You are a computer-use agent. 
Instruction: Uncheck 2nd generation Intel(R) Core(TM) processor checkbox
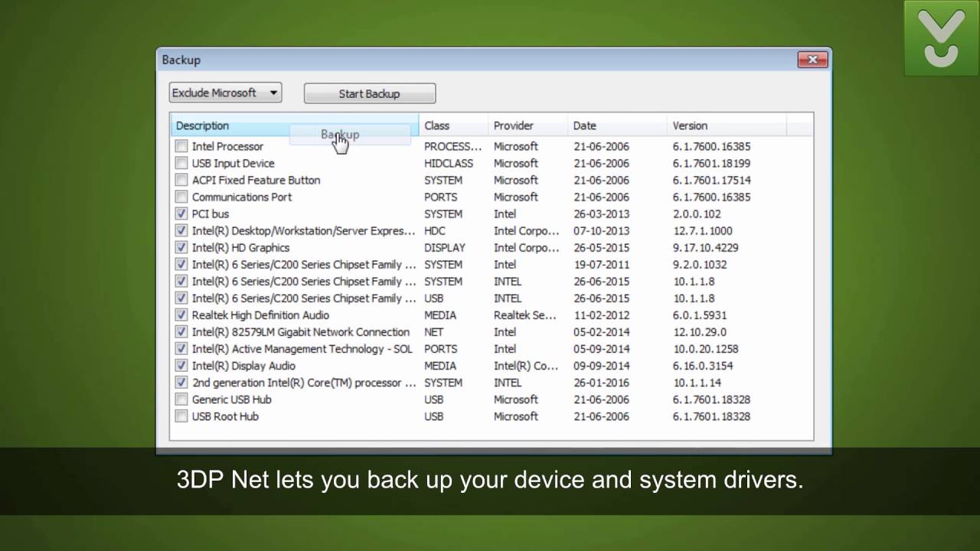[181, 382]
